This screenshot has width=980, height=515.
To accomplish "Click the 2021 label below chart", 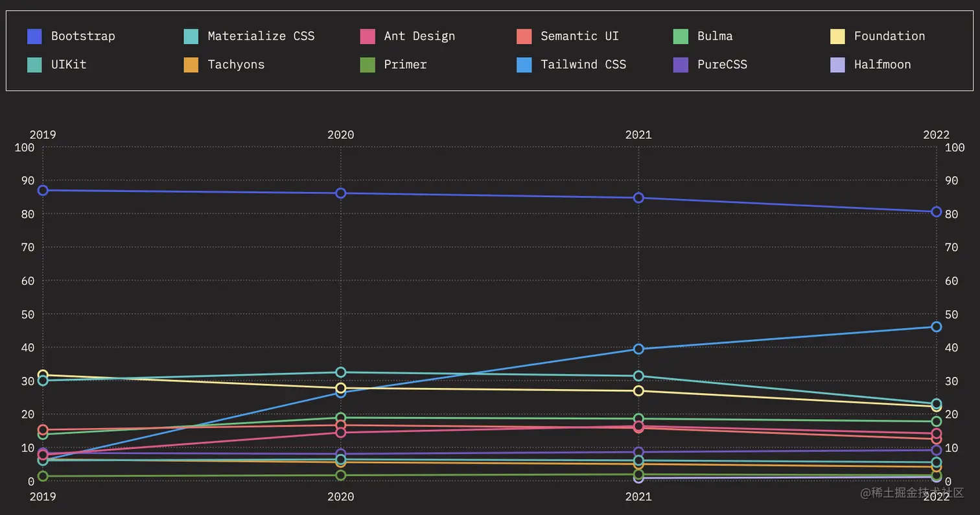I will coord(638,497).
